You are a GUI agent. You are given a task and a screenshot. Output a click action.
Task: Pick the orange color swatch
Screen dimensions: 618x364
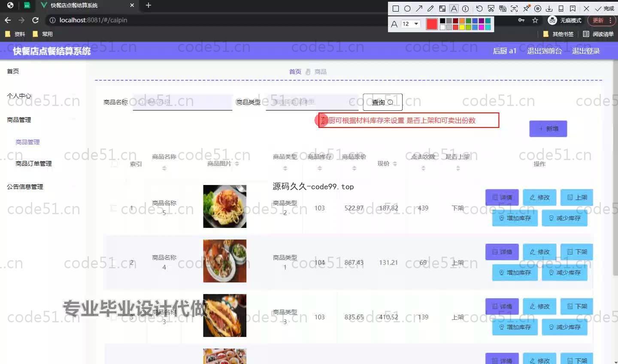[x=462, y=21]
